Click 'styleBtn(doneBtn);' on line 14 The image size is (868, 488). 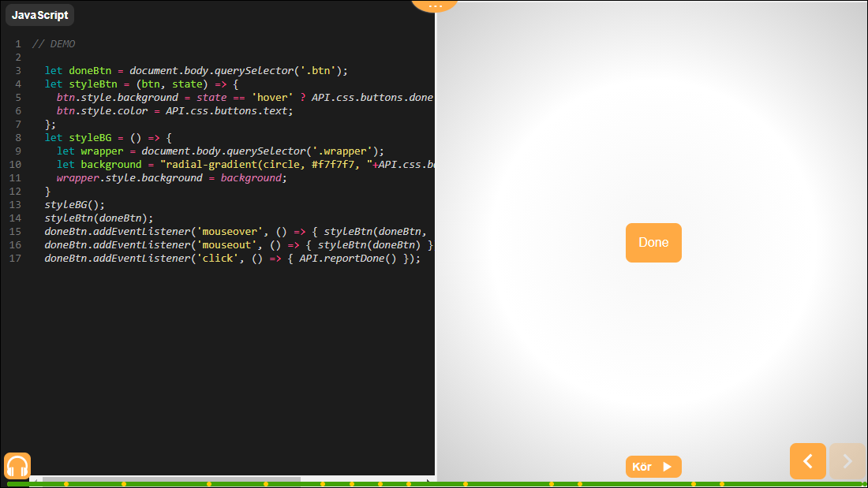99,218
